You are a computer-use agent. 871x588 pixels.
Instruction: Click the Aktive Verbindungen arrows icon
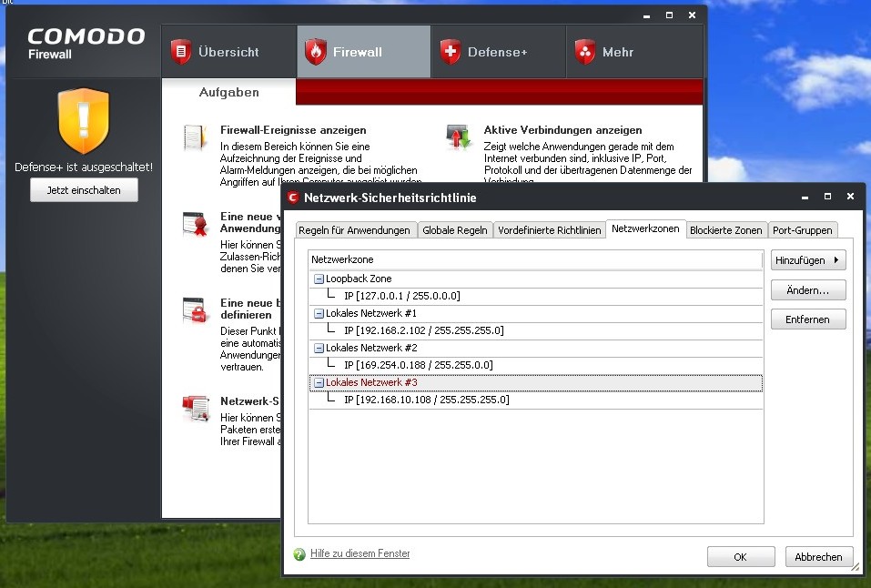(459, 137)
